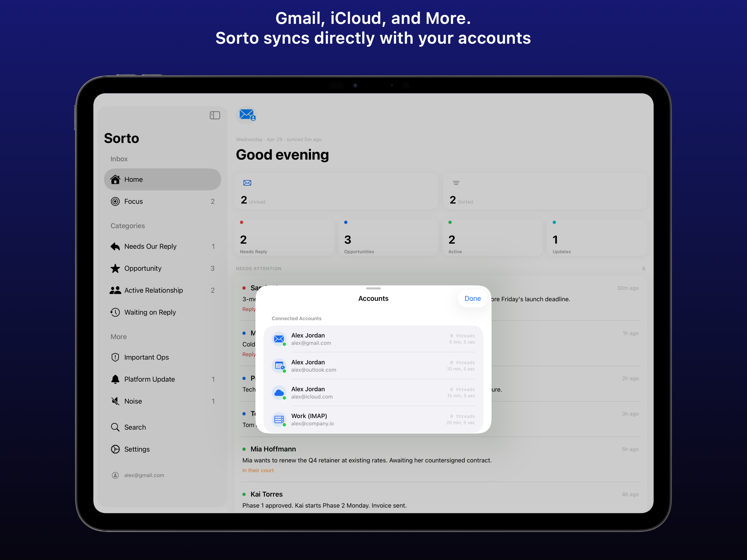Screen dimensions: 747x560
Task: Click the Important Ops shield icon
Action: coord(115,357)
